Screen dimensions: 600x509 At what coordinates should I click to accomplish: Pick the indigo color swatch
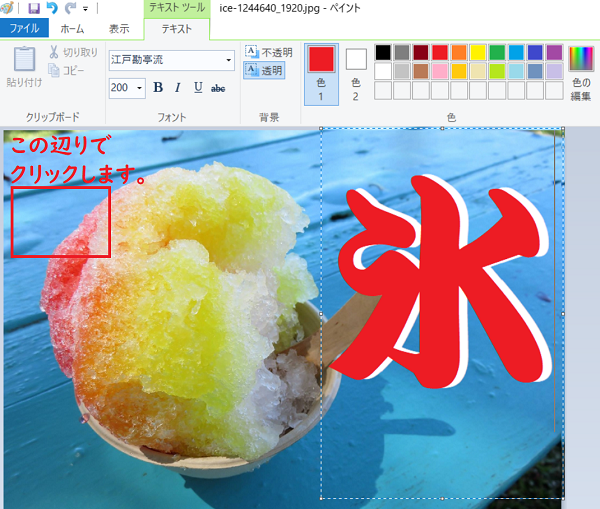click(535, 52)
